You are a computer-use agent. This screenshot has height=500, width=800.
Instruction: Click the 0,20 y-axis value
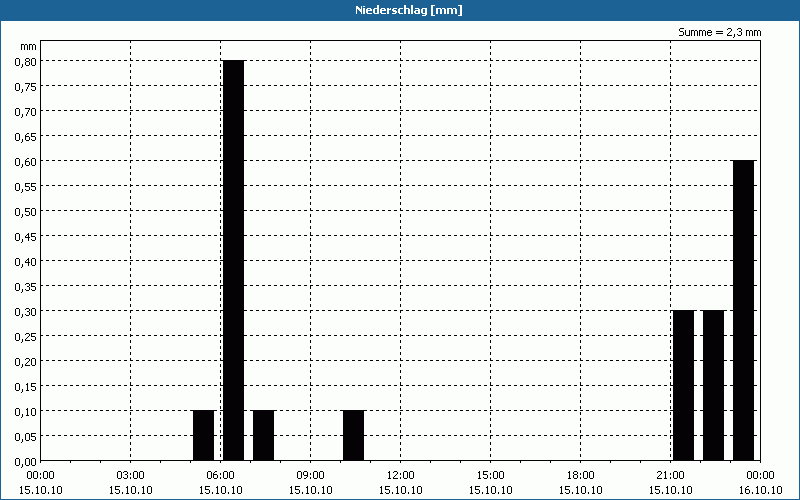tap(26, 361)
